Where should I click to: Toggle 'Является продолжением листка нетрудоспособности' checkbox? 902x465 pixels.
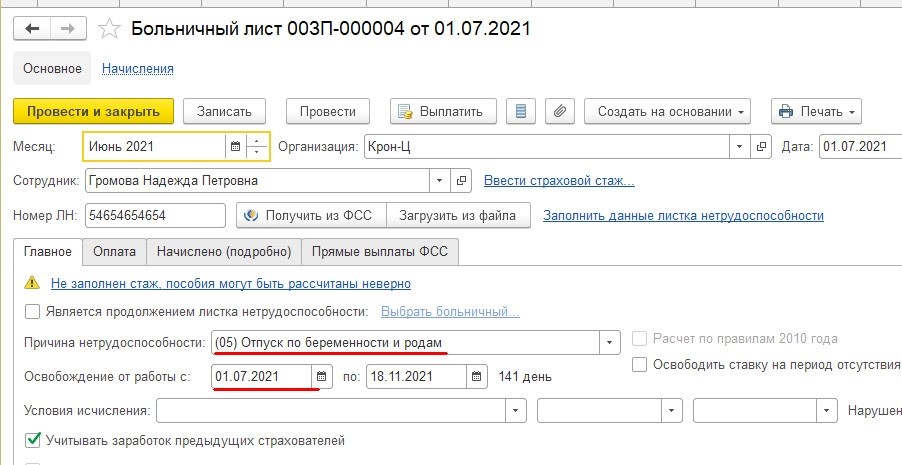click(33, 312)
